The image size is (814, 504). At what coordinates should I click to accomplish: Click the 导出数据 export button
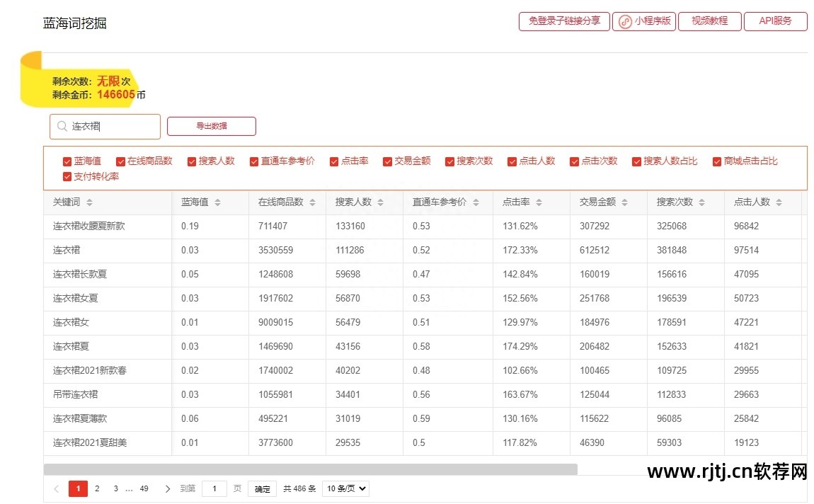point(211,126)
